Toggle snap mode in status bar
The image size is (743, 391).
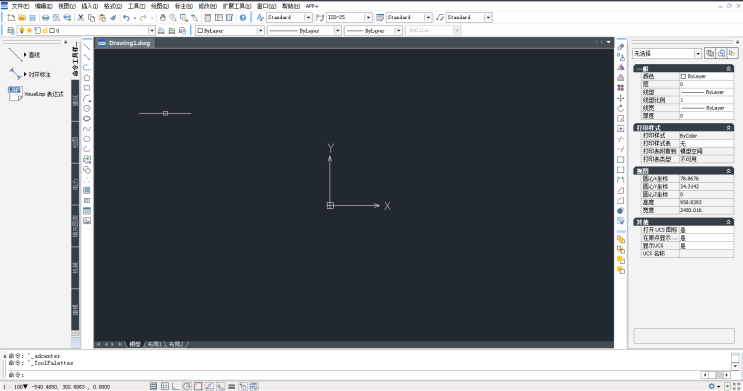pos(154,386)
